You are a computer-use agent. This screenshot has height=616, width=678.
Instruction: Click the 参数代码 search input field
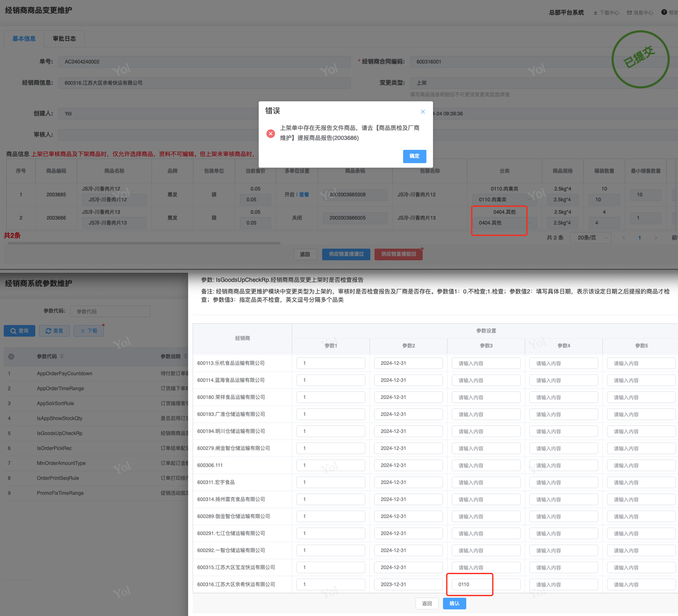pyautogui.click(x=110, y=311)
